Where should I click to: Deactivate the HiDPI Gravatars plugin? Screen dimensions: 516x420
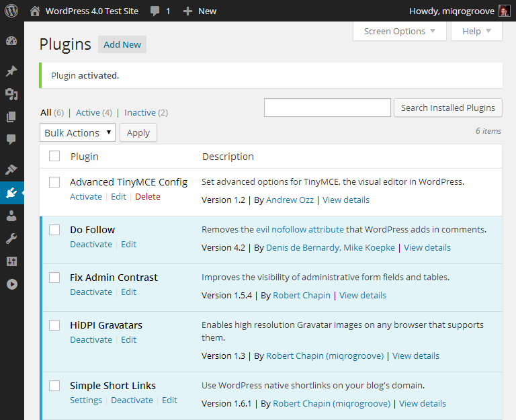(x=91, y=340)
